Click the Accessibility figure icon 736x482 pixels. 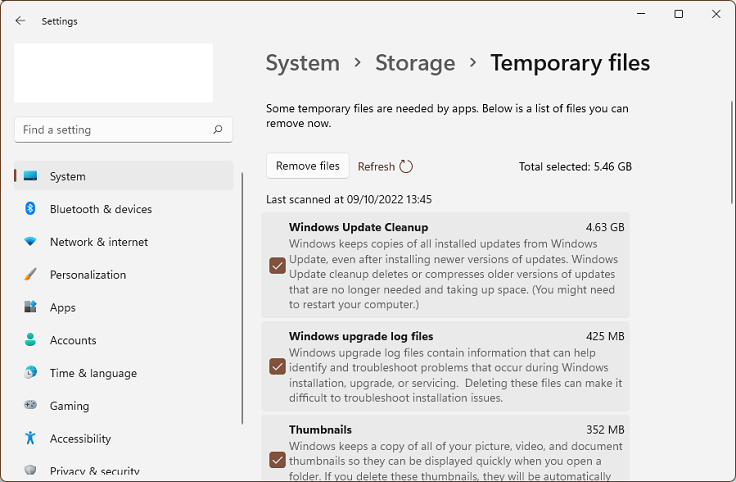(31, 438)
